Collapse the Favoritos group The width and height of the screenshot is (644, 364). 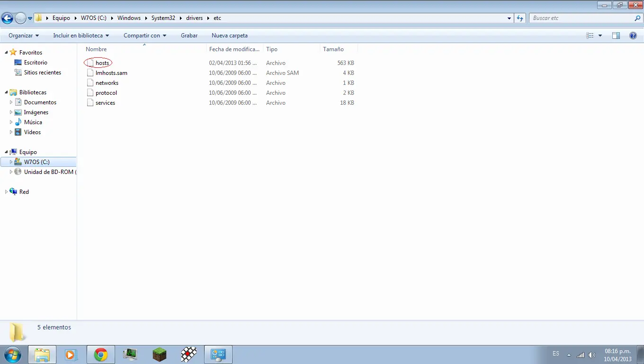coord(6,52)
